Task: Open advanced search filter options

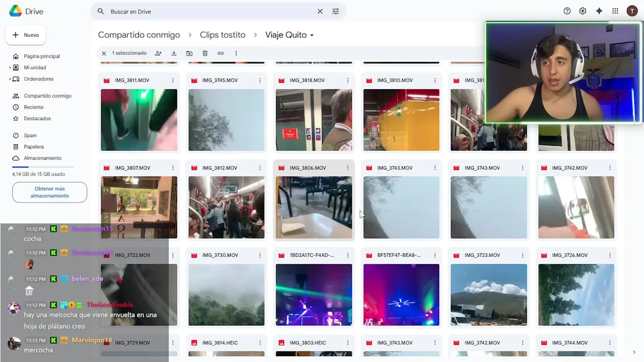Action: point(336,12)
